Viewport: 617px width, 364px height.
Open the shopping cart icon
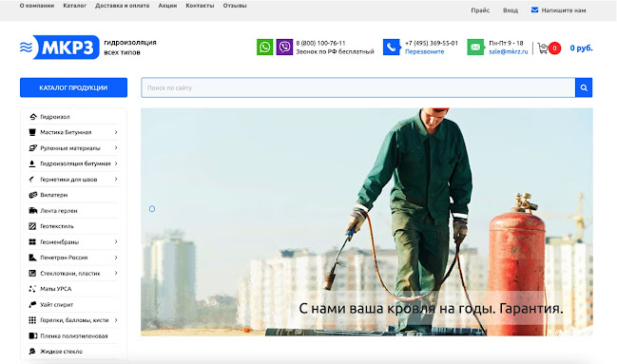543,48
